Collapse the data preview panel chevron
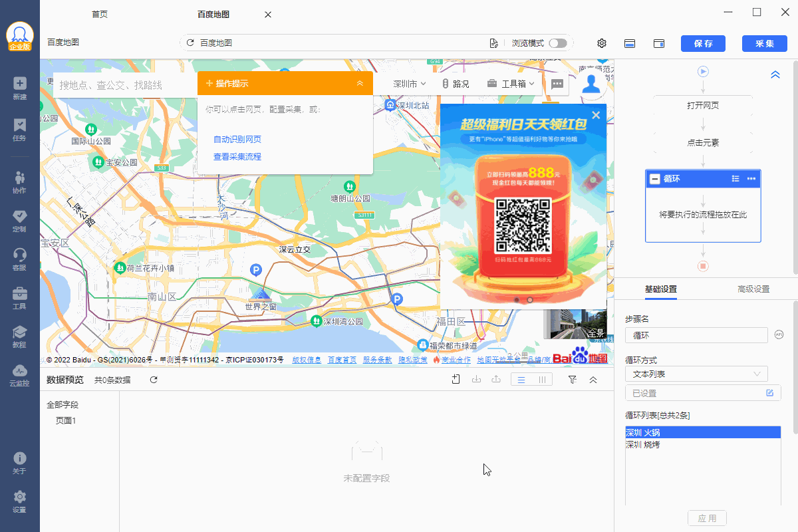This screenshot has height=532, width=798. [x=593, y=380]
